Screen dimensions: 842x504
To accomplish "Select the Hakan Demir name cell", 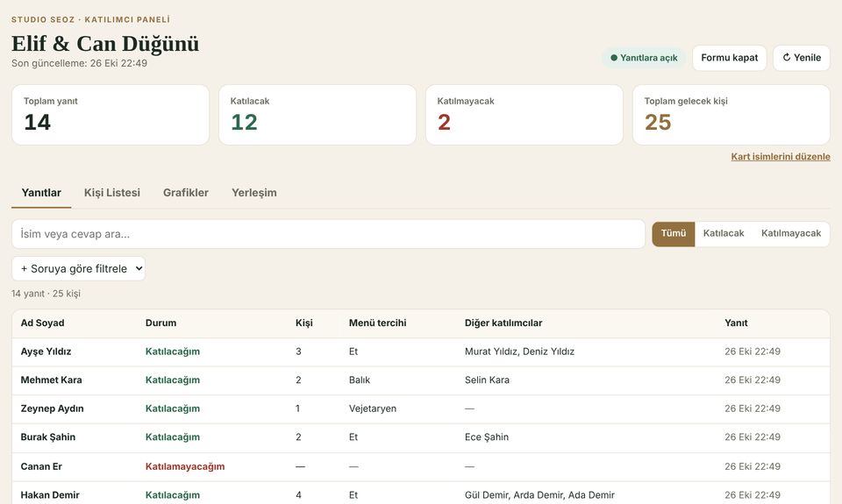I will [x=50, y=495].
